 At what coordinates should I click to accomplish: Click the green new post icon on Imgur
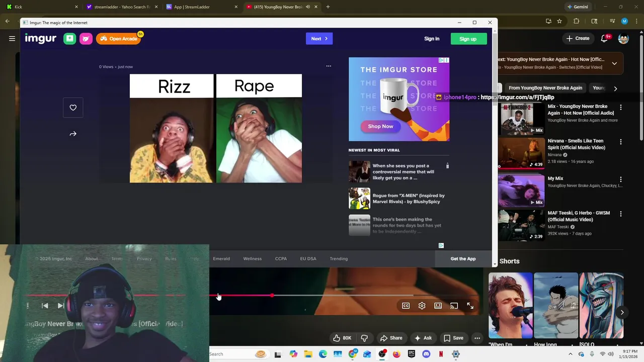[x=69, y=39]
